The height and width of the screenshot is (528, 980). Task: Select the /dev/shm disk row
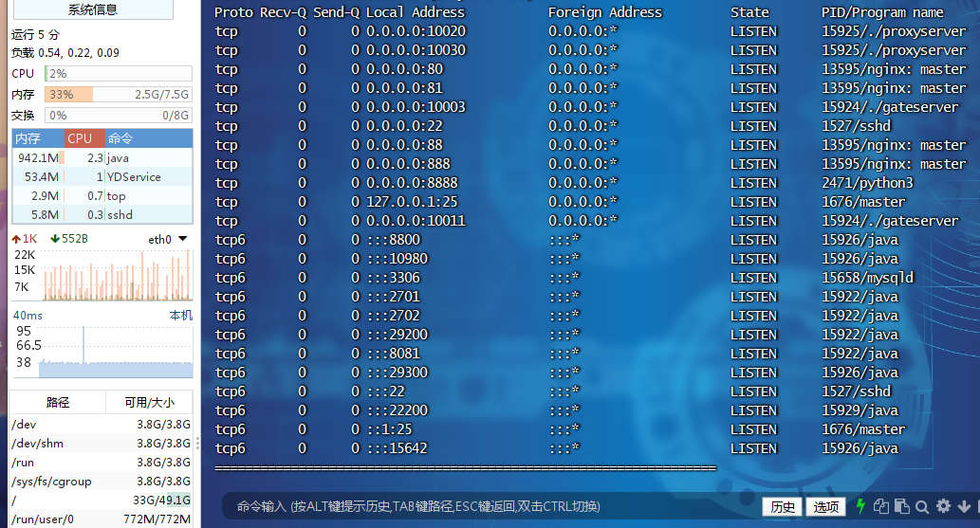(102, 443)
